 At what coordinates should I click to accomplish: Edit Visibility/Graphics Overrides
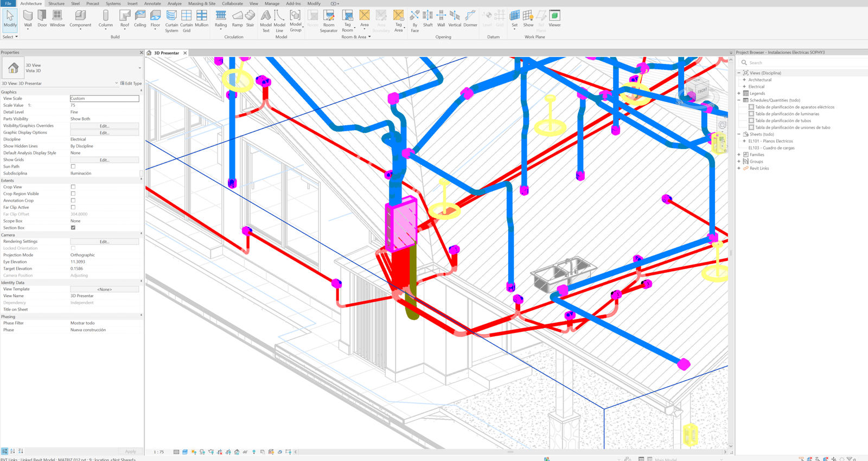[x=105, y=126]
